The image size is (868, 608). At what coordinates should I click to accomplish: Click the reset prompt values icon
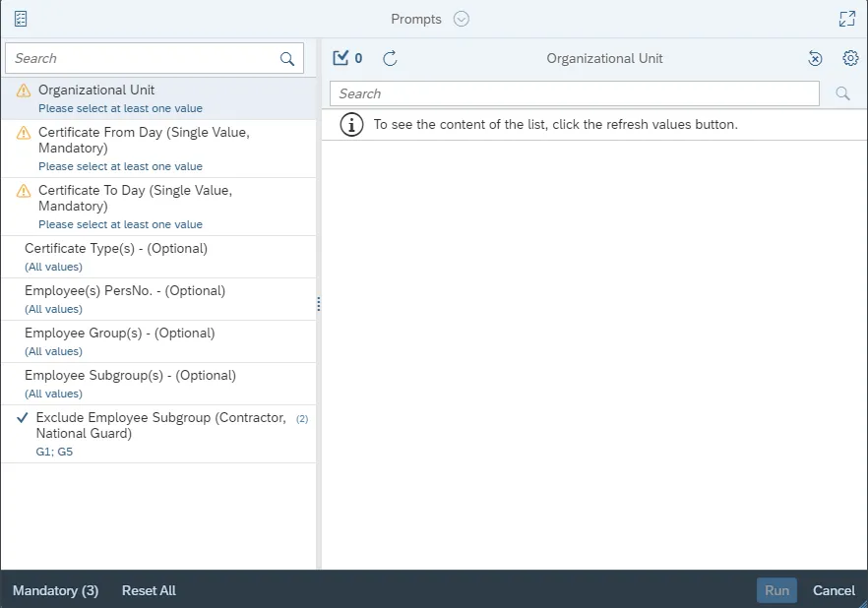(x=815, y=58)
